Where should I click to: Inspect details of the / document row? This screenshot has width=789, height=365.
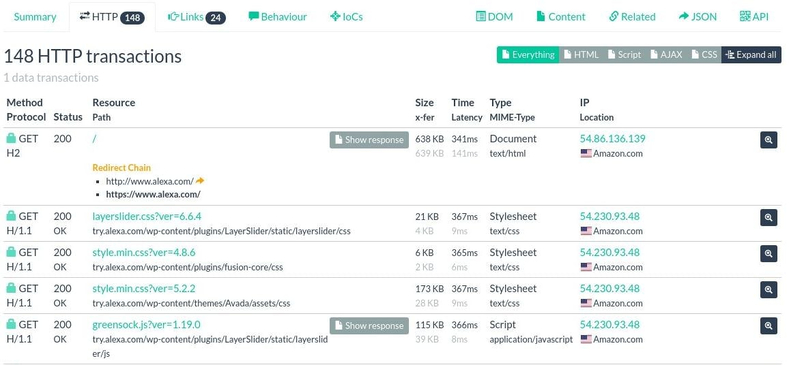tap(768, 140)
